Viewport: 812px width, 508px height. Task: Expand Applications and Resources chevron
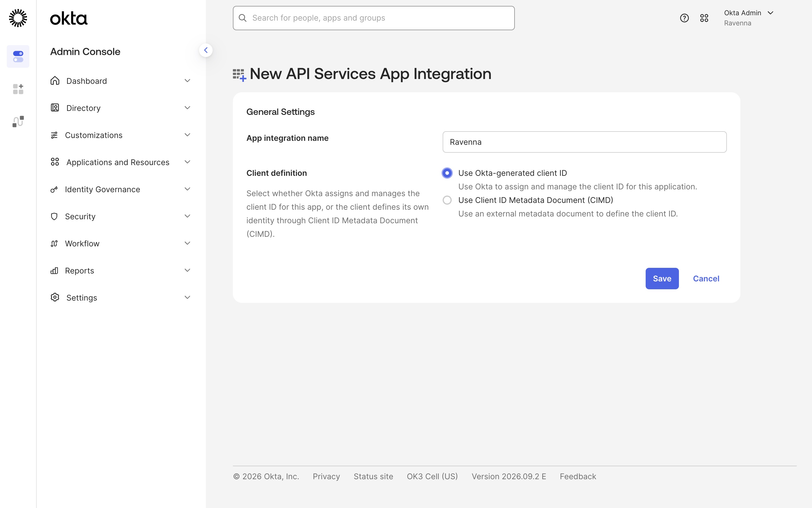pyautogui.click(x=187, y=162)
